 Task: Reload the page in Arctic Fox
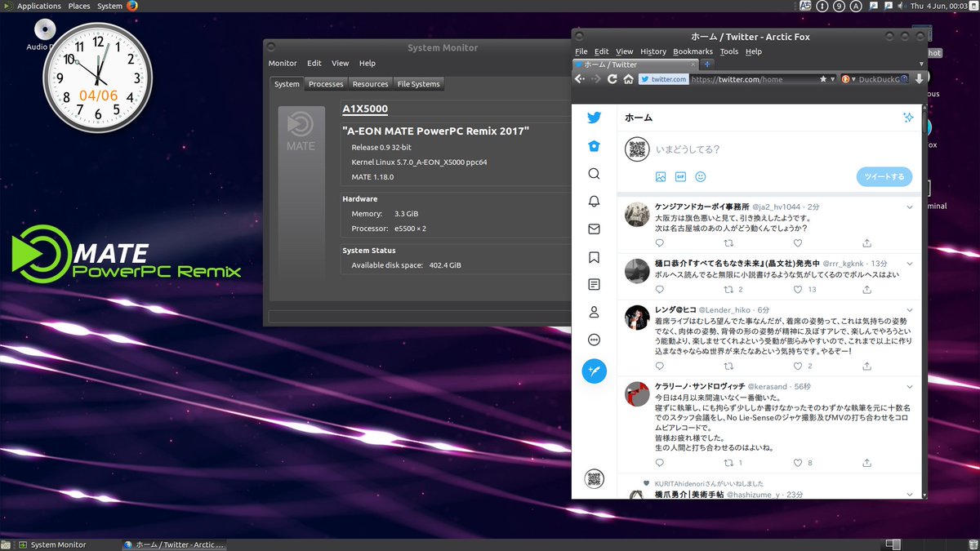[612, 79]
